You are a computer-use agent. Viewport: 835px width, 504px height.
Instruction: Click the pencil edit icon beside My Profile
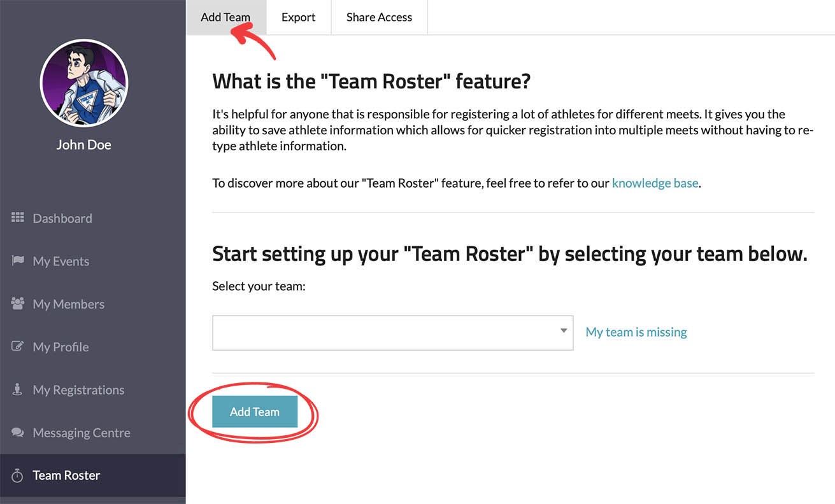click(17, 347)
